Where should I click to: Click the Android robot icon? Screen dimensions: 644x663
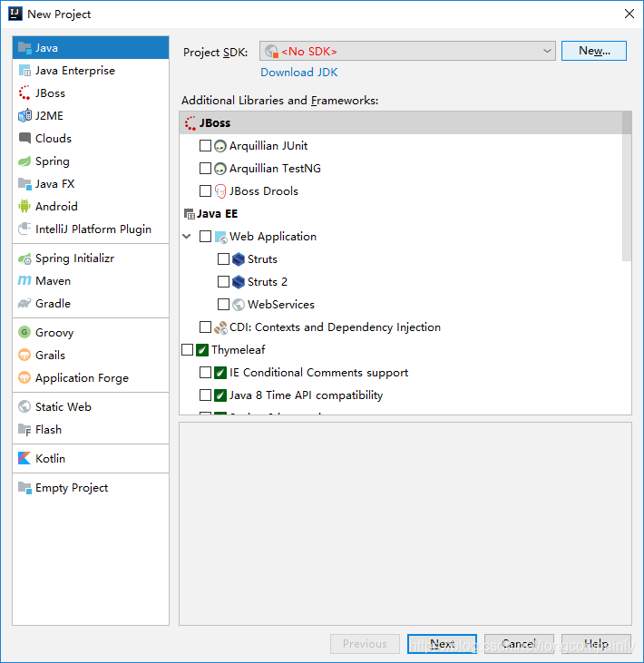click(24, 207)
